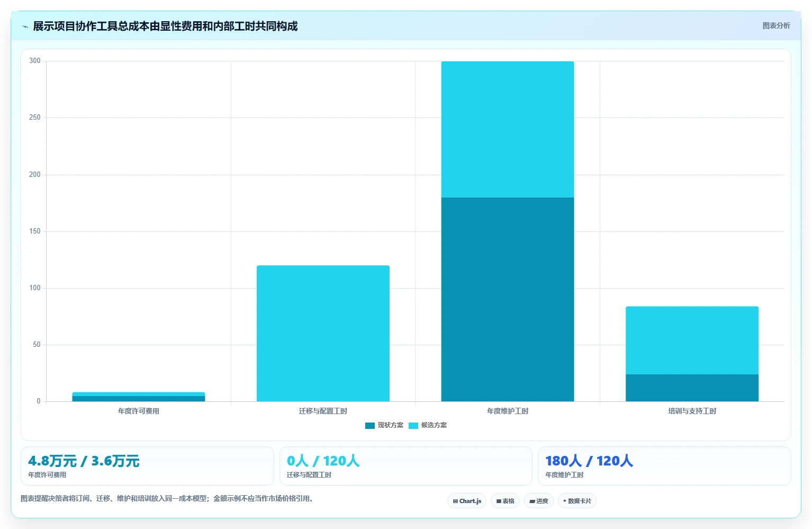Select the 数据卡片 tag chip

click(577, 501)
